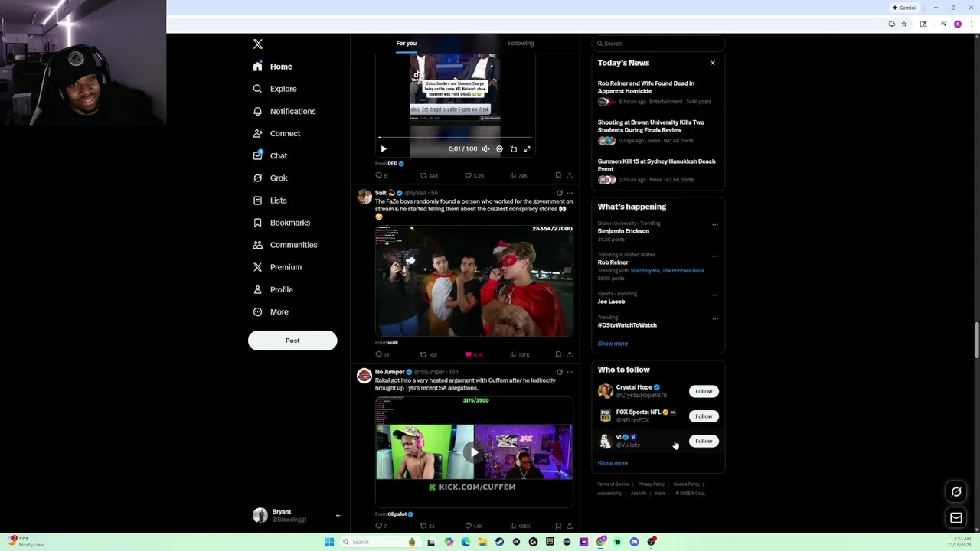Follow FOX Sports: NFL

pos(704,416)
